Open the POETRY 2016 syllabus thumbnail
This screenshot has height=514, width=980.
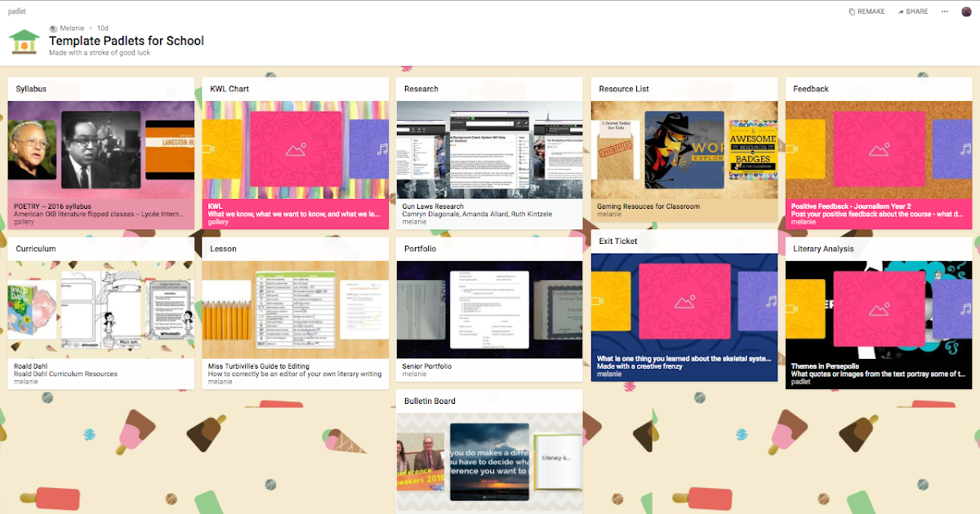click(100, 149)
